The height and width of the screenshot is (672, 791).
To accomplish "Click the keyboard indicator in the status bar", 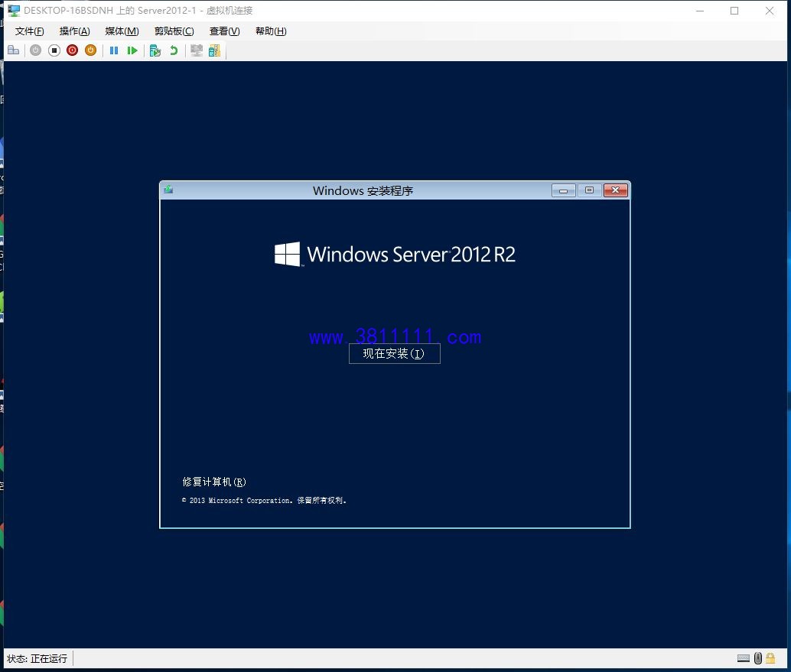I will point(744,658).
